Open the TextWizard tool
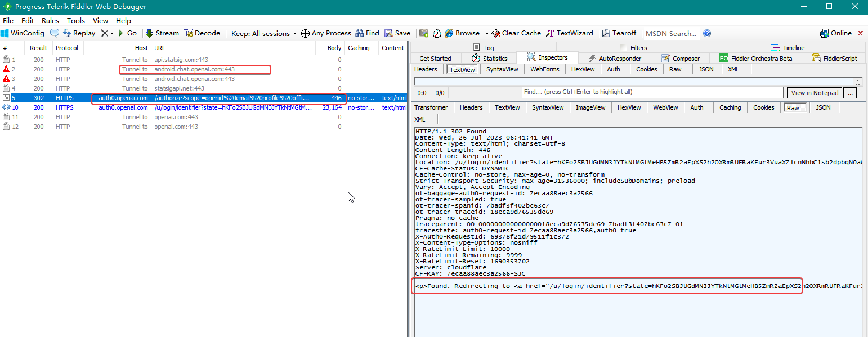The height and width of the screenshot is (337, 868). (570, 33)
